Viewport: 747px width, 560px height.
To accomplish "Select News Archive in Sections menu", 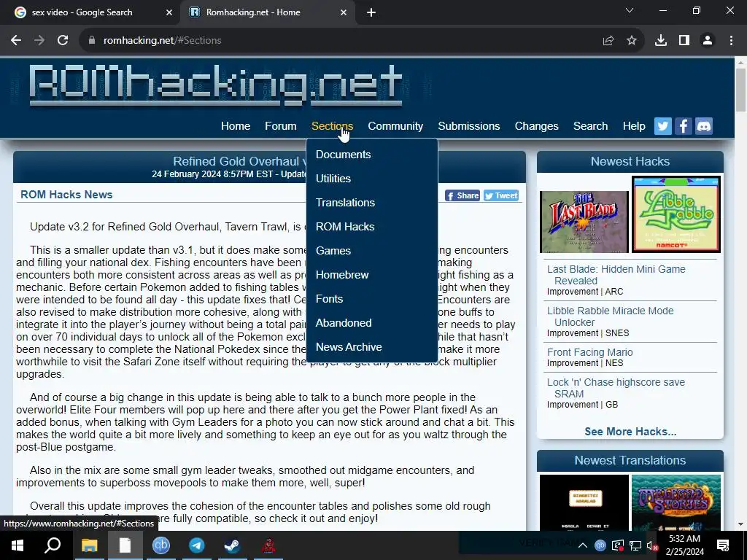I will click(x=349, y=346).
